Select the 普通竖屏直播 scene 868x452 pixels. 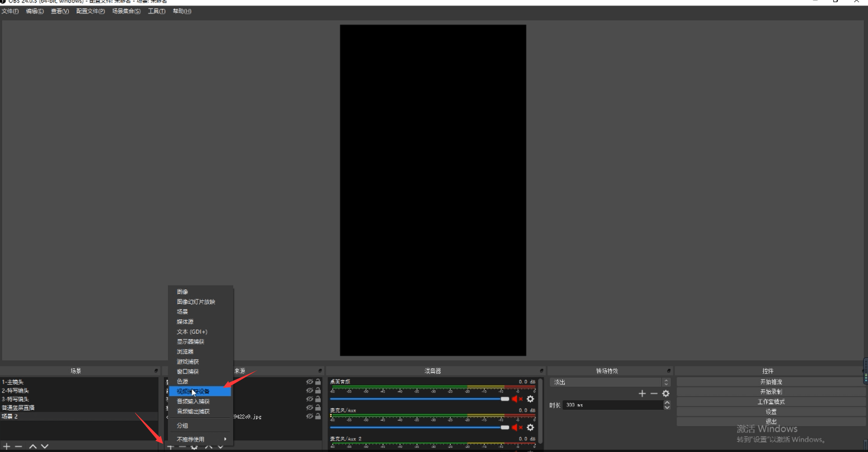[x=79, y=408]
